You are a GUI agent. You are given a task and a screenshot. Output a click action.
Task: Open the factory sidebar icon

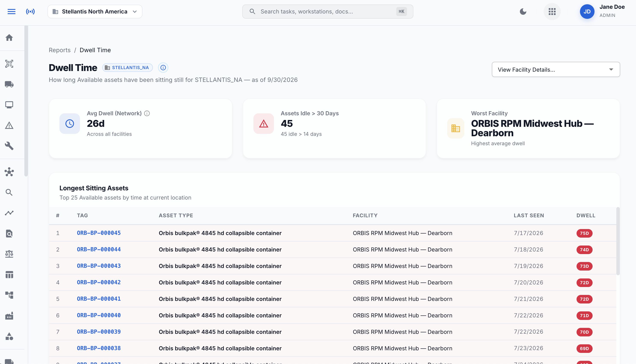tap(9, 316)
